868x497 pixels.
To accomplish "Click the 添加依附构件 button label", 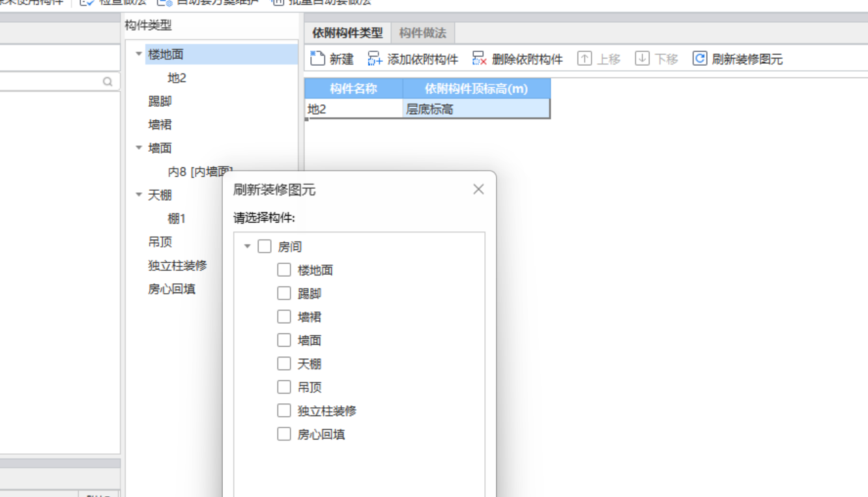I will click(423, 59).
